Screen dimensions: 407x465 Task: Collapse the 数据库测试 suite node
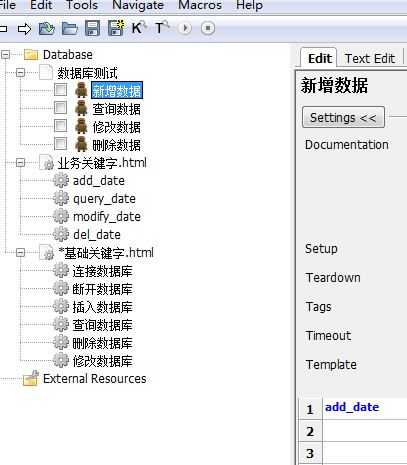click(x=20, y=73)
